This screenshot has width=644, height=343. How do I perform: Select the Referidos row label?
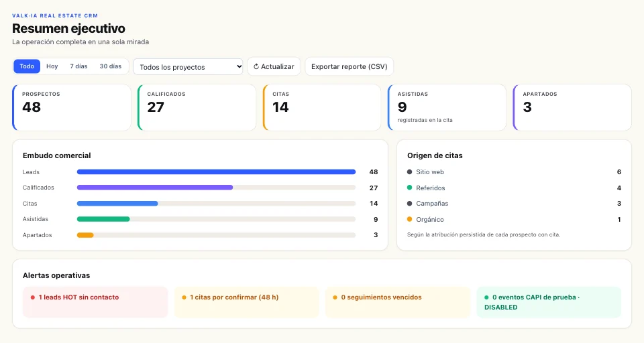coord(431,188)
